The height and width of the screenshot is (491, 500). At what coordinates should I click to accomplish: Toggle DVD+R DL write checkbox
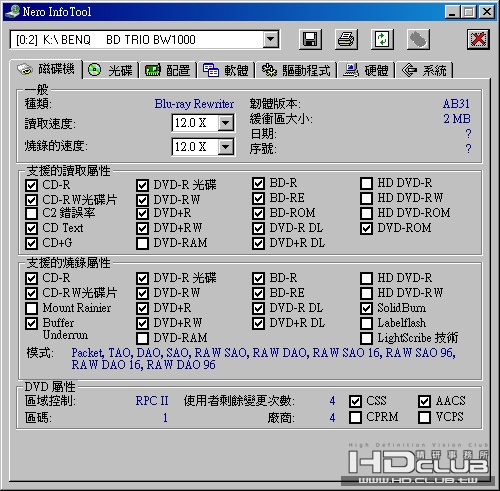click(258, 323)
